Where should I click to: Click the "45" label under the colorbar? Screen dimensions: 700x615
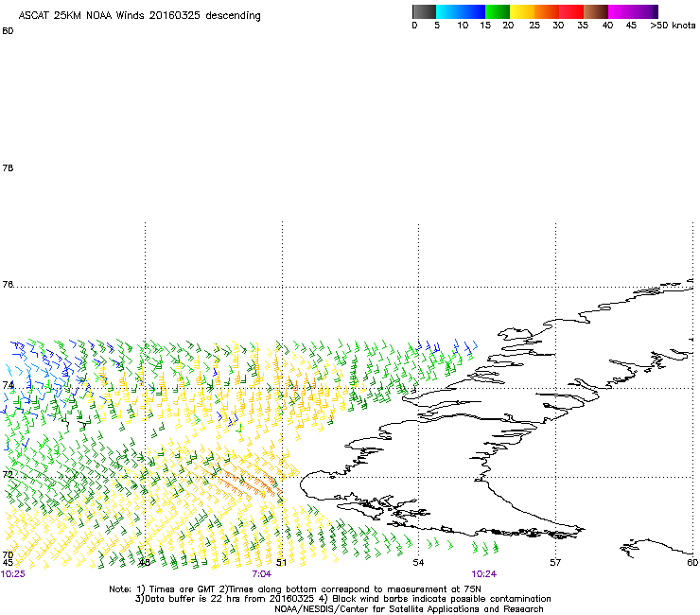(631, 26)
